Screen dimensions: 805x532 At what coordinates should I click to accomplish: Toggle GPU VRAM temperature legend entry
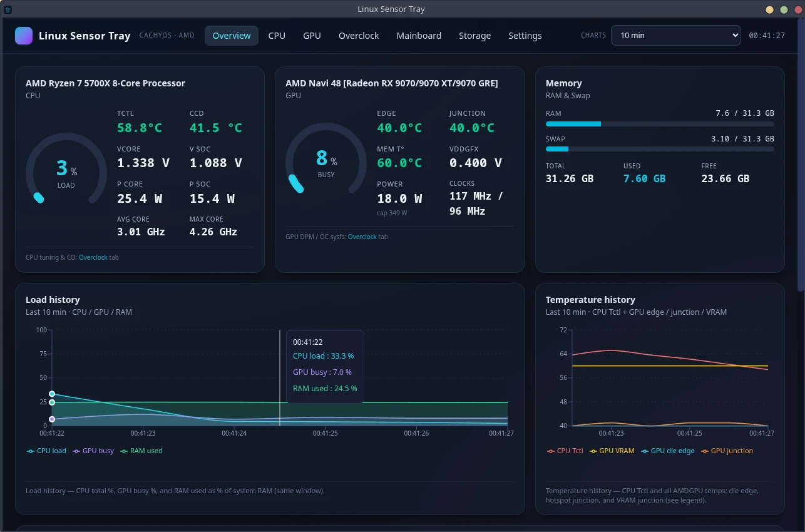612,451
